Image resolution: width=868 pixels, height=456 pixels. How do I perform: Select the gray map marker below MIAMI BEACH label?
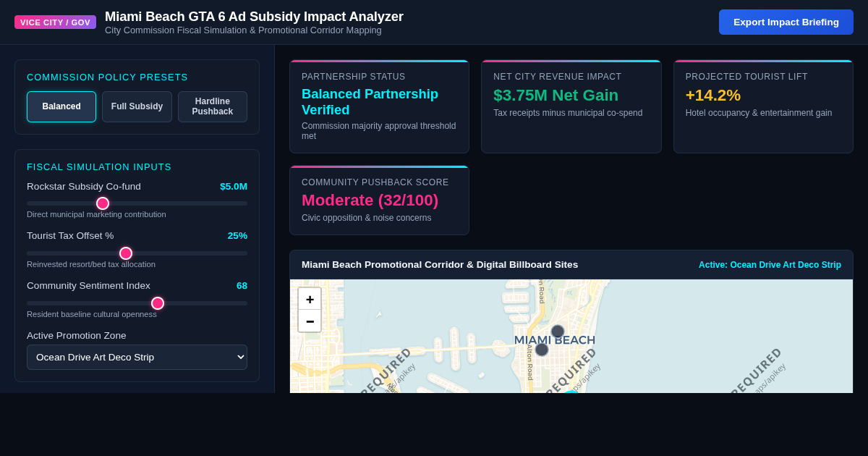(x=542, y=350)
